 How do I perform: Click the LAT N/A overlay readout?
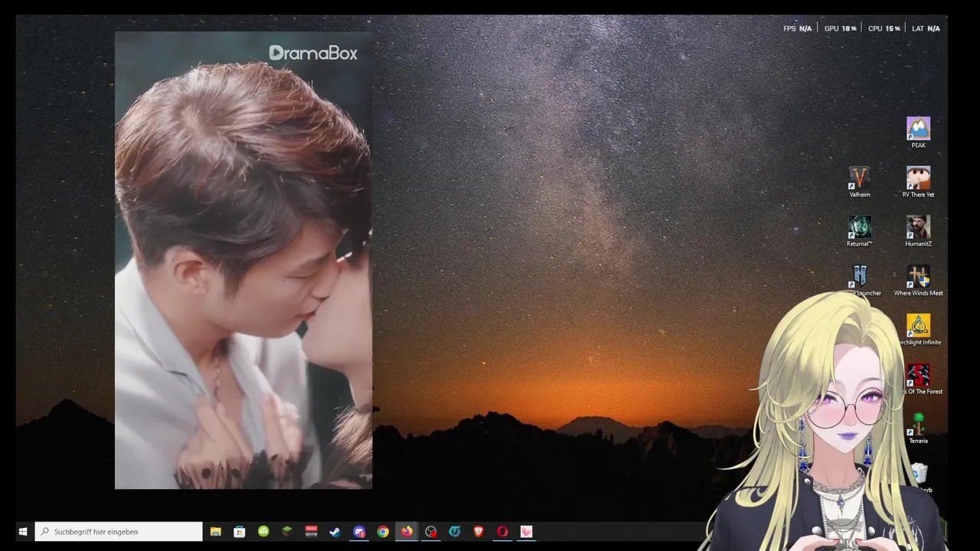[x=926, y=28]
